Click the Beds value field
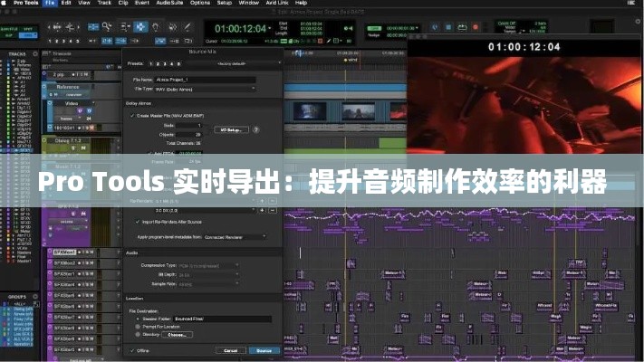This screenshot has height=362, width=644. point(189,126)
